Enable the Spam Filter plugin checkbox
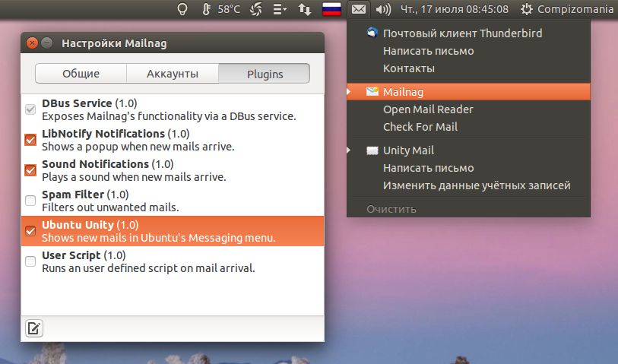This screenshot has height=364, width=618. [x=30, y=200]
